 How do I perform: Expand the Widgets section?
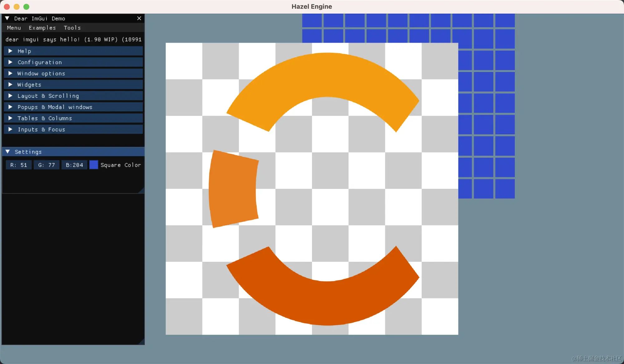[73, 85]
